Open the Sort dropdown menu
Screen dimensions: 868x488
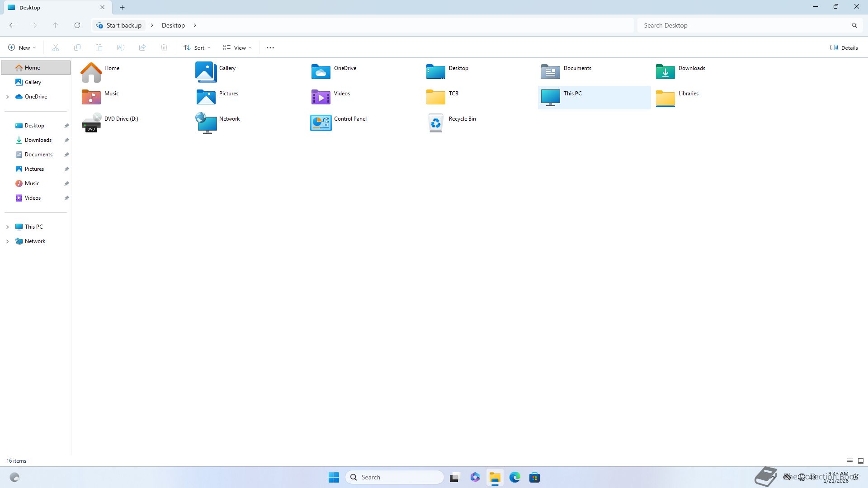point(197,47)
